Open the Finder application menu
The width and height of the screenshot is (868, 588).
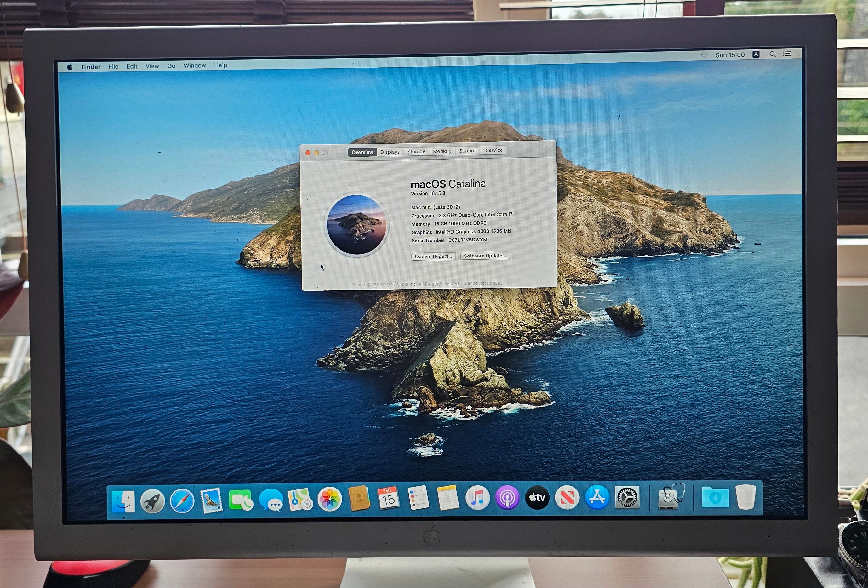pyautogui.click(x=91, y=66)
